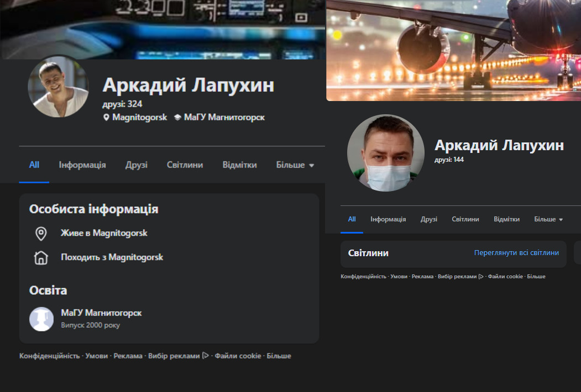Expand footer 'Більше' link under the Освіта card
581x392 pixels.
tap(279, 356)
